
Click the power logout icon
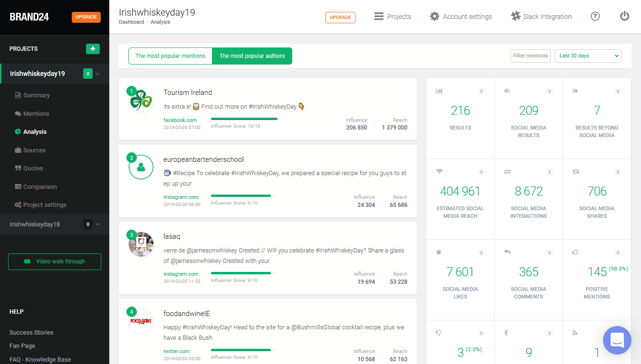click(624, 17)
